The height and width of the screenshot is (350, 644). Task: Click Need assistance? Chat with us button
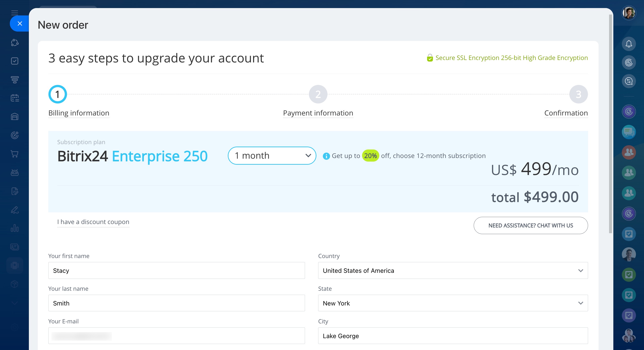(x=531, y=226)
